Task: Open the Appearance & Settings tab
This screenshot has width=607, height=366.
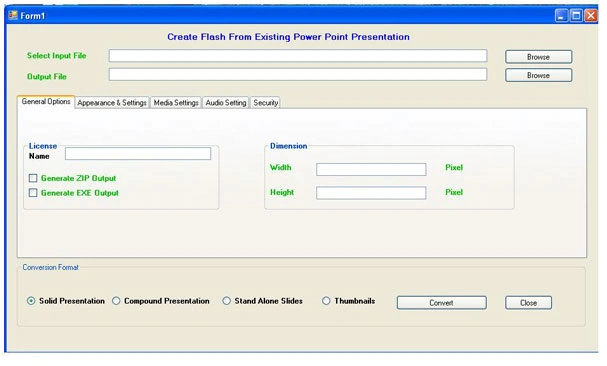Action: [112, 103]
